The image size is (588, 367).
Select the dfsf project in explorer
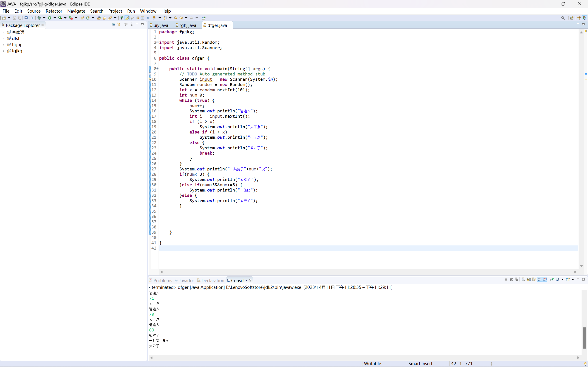(x=16, y=38)
